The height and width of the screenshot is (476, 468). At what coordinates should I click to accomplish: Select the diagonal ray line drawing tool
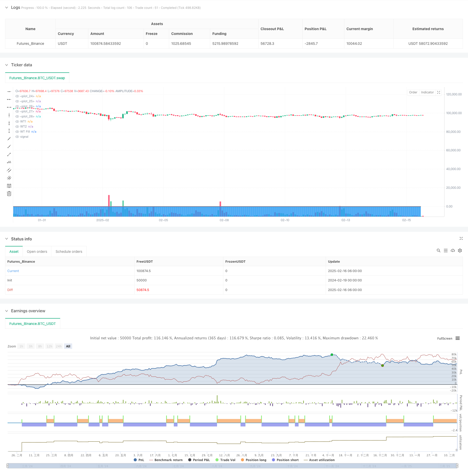coord(9,147)
